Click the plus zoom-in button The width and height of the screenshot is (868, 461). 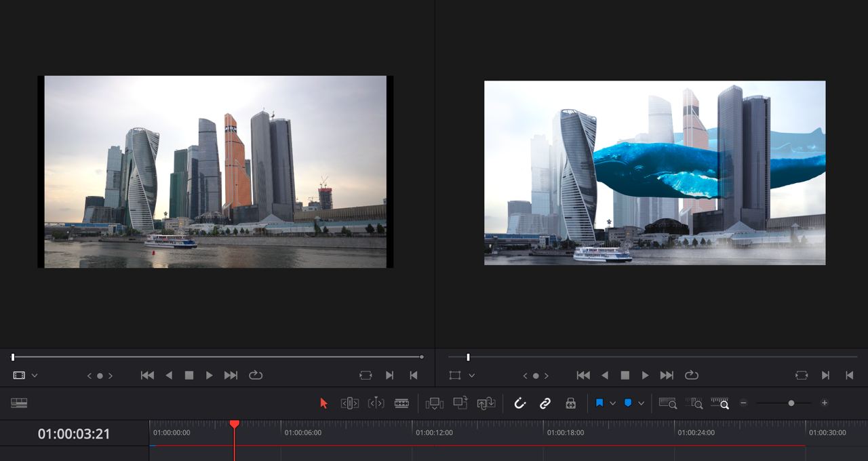tap(825, 403)
